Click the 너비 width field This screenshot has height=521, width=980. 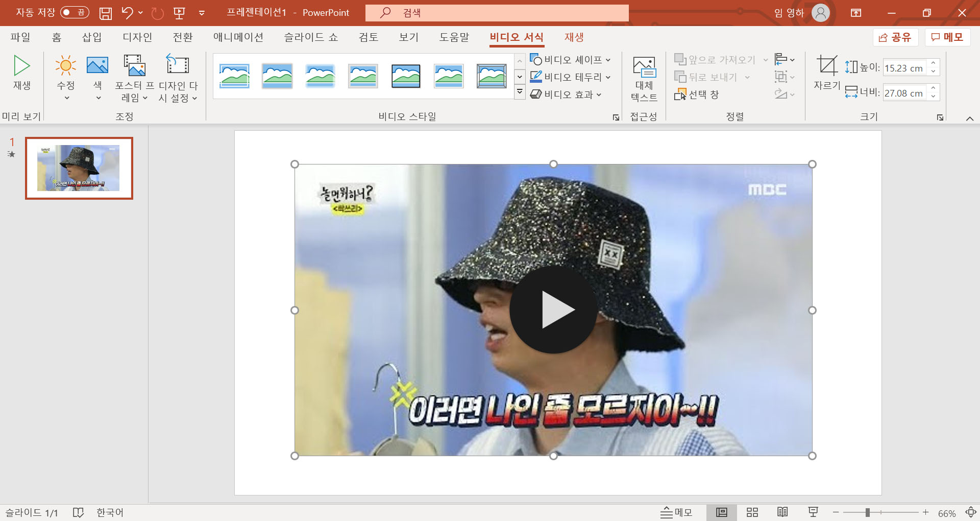click(x=904, y=93)
